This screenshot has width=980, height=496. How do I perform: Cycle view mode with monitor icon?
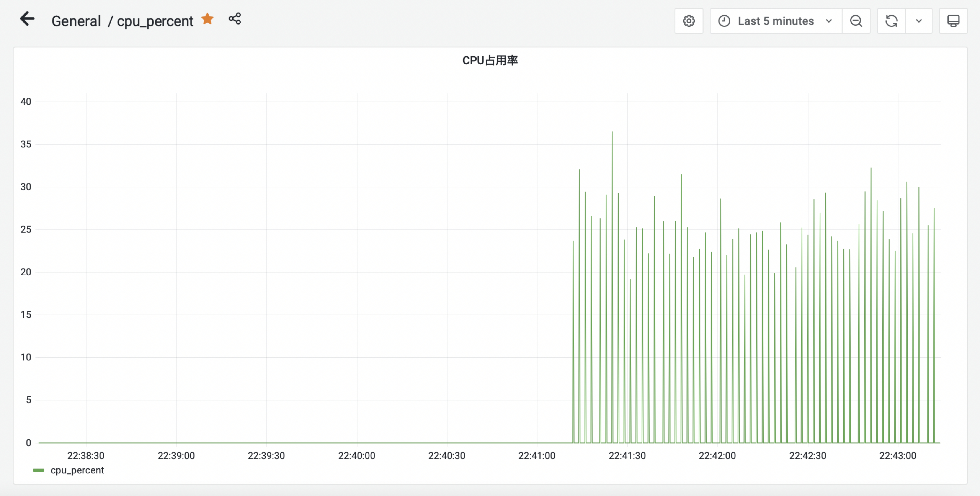point(953,21)
